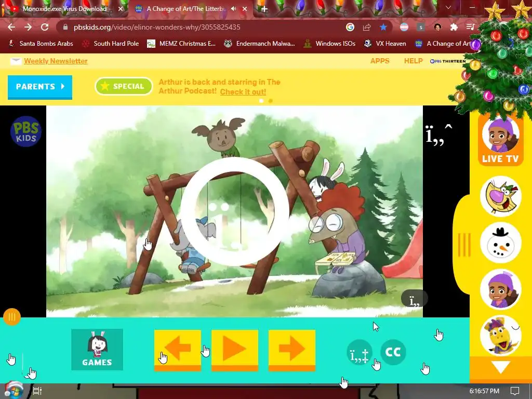
Task: Click the newsletter envelope icon
Action: click(x=16, y=61)
